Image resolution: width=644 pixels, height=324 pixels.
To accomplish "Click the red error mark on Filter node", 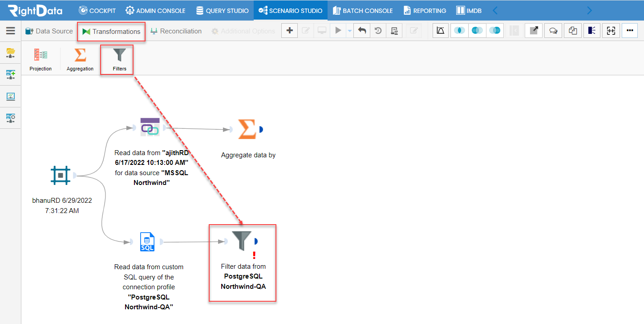I will click(x=254, y=255).
